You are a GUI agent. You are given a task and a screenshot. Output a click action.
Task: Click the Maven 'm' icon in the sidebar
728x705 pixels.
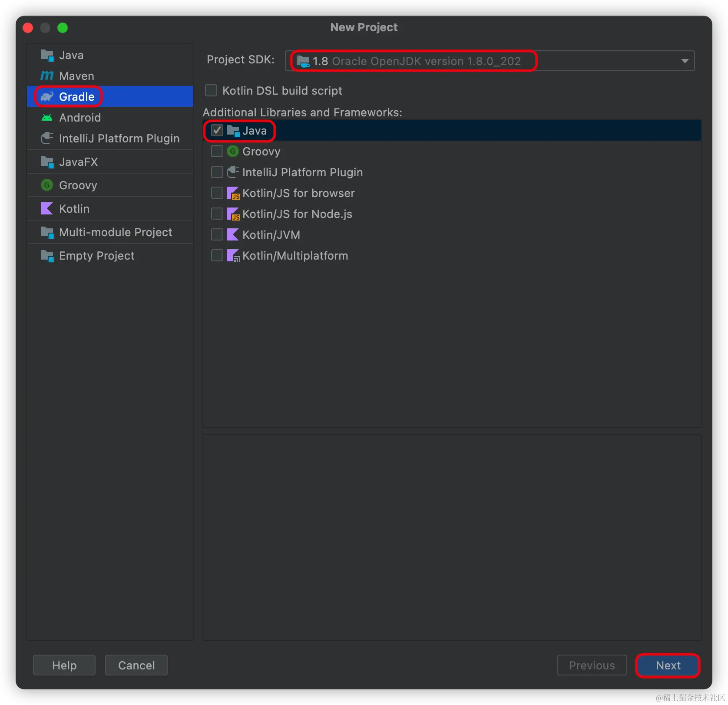47,76
